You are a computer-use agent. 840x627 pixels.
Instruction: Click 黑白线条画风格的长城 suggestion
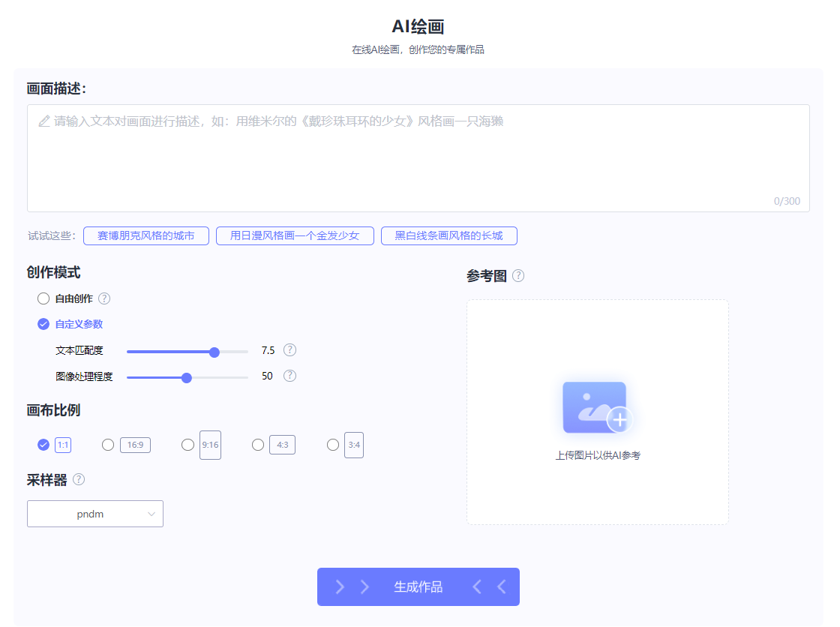pos(448,235)
